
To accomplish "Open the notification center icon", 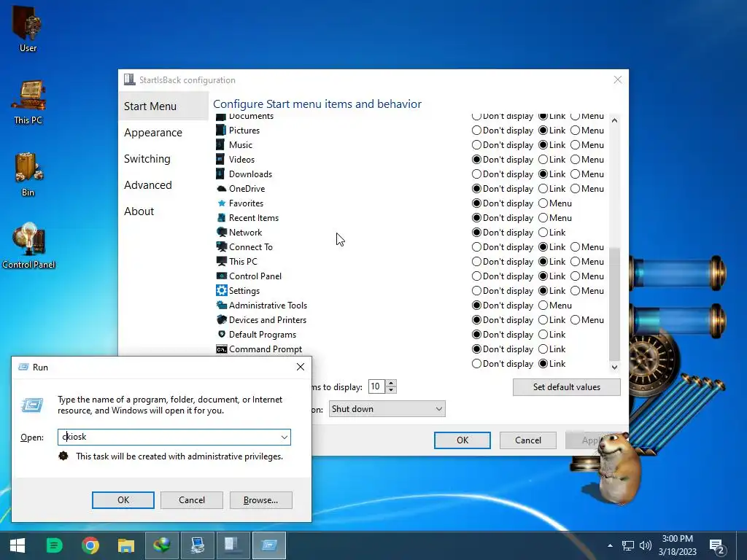I will click(x=717, y=547).
